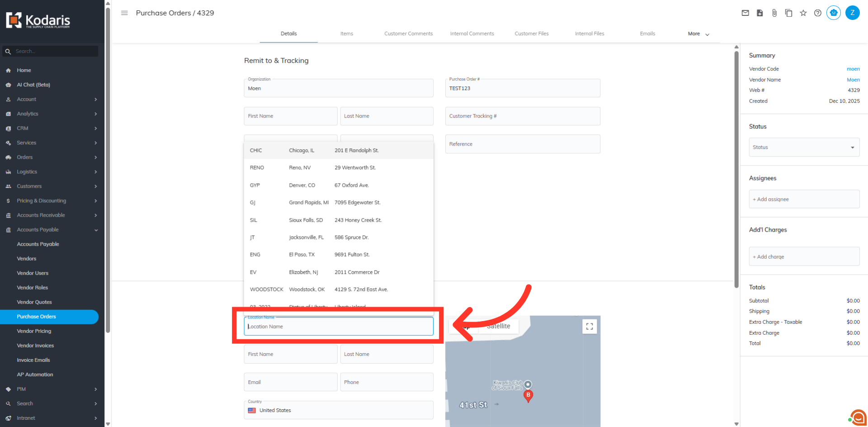The width and height of the screenshot is (868, 427).
Task: Click the Purchase Order # field
Action: pyautogui.click(x=523, y=88)
